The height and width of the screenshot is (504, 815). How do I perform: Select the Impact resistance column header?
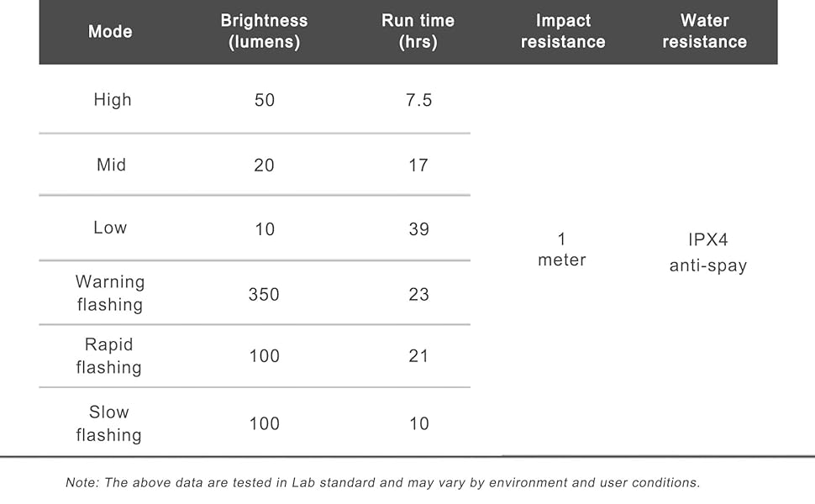click(x=562, y=32)
